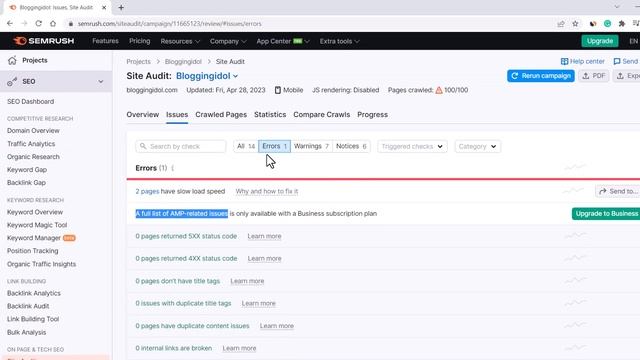
Task: Open trend sparkline for 5XX status code row
Action: pyautogui.click(x=575, y=236)
